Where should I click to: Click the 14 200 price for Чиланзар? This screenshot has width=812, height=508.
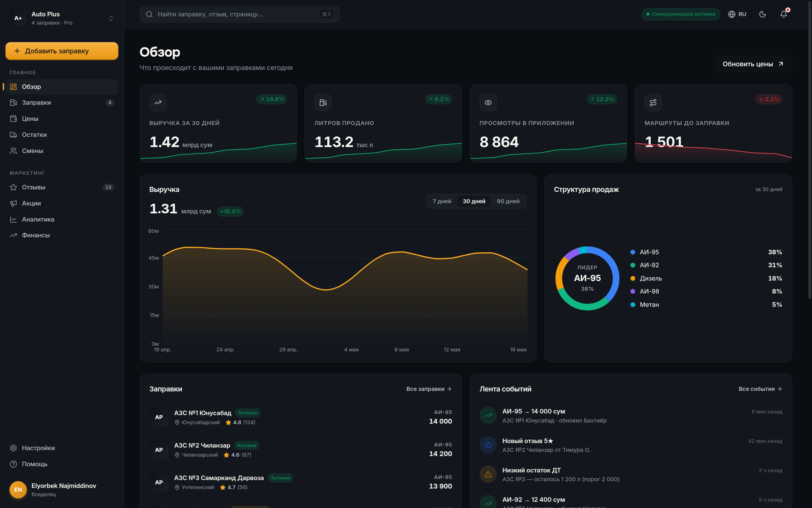[x=440, y=454]
